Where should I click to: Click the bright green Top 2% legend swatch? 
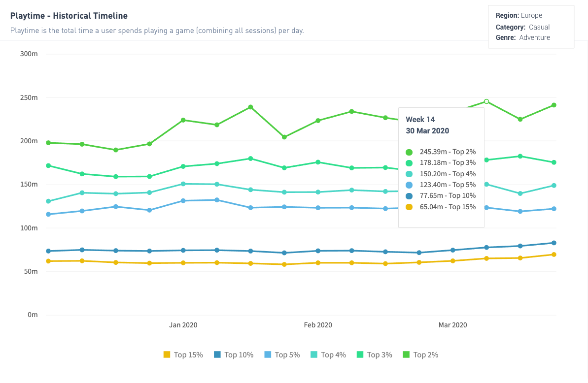pos(407,354)
